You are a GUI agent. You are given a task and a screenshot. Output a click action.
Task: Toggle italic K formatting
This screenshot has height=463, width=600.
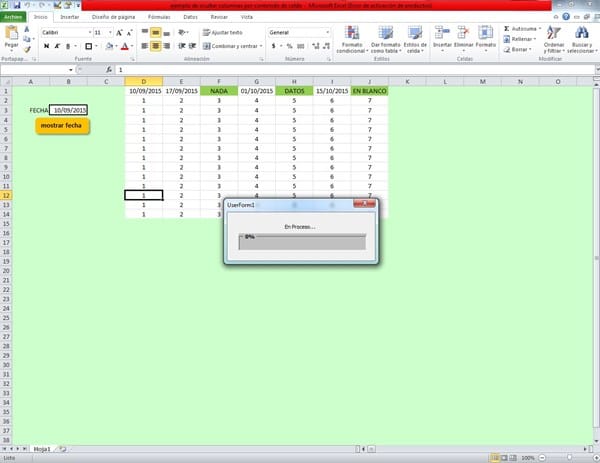pyautogui.click(x=57, y=46)
